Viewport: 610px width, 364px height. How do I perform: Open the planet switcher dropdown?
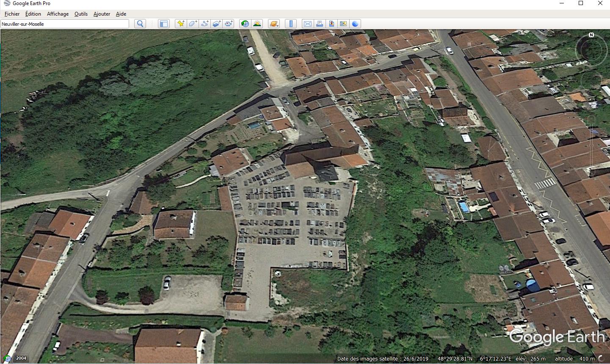pos(274,24)
